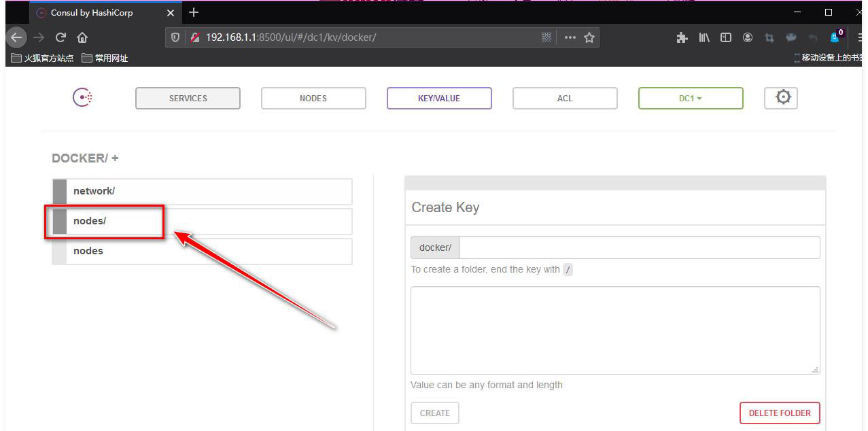Open the QR code icon in address bar
The width and height of the screenshot is (868, 431).
click(x=546, y=37)
